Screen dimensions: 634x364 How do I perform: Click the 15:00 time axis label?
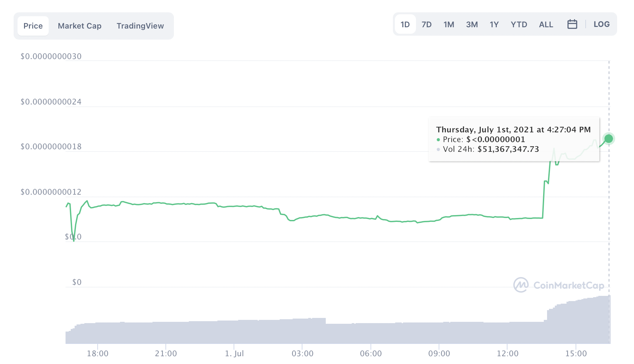click(576, 354)
